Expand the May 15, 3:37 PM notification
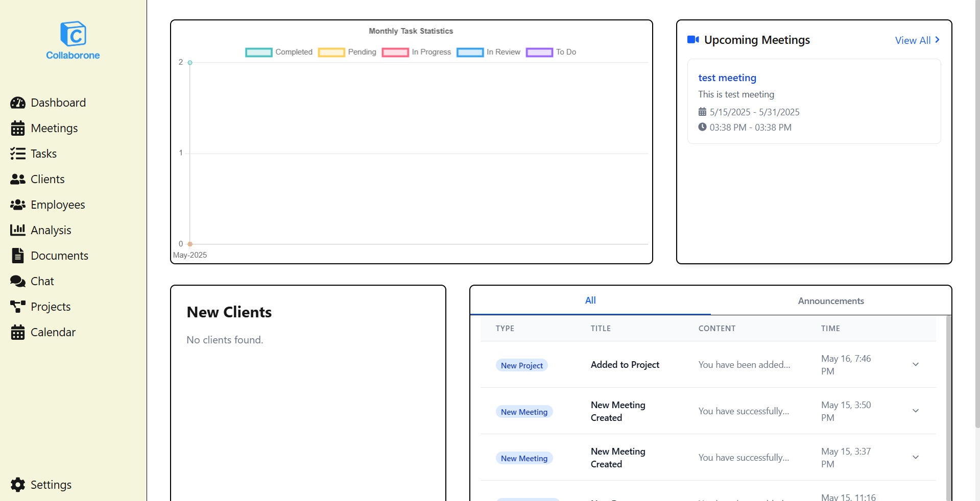 [916, 457]
